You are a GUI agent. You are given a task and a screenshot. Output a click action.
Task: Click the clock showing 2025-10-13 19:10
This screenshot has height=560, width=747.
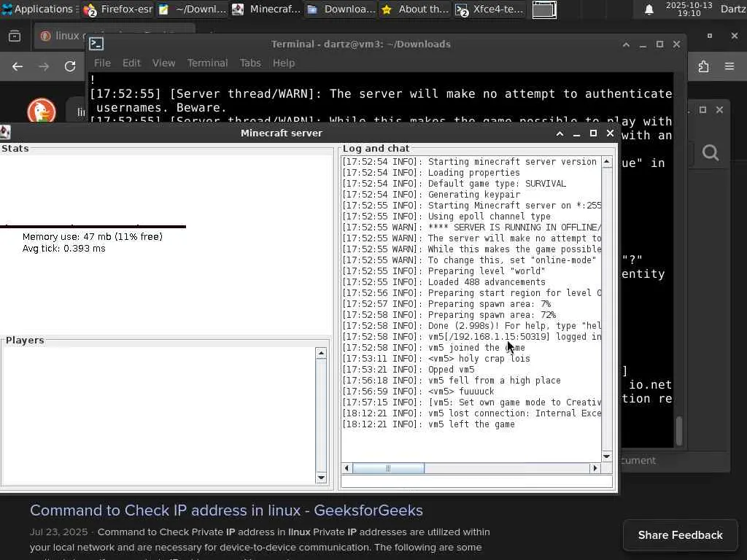click(689, 9)
